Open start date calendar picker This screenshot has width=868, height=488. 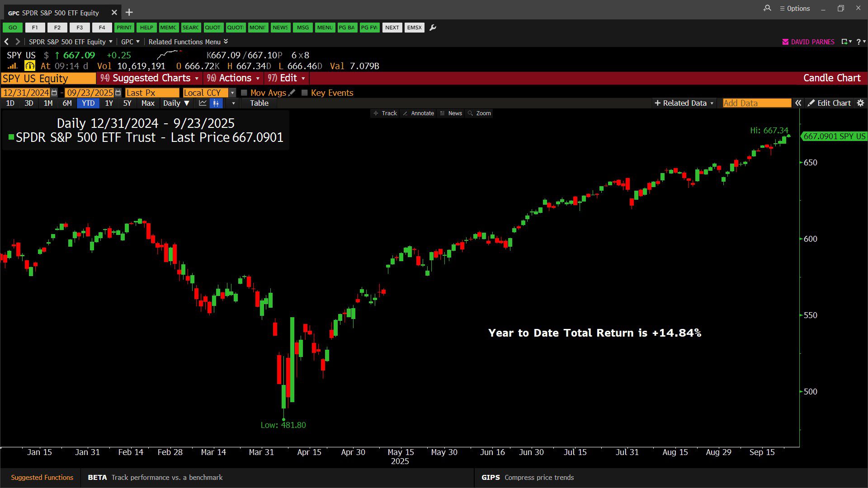54,93
